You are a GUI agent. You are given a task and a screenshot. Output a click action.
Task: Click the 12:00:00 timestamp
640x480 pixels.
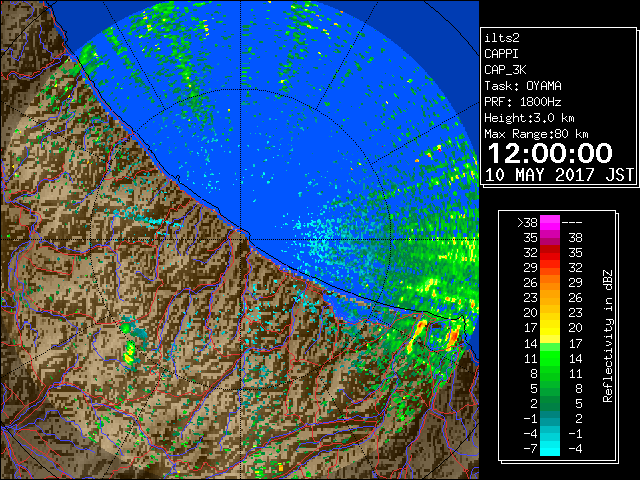point(550,153)
